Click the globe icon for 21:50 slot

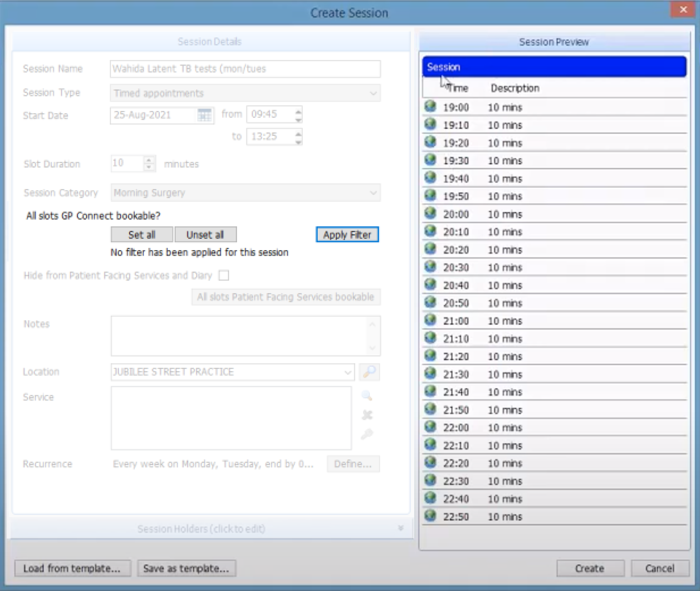430,409
